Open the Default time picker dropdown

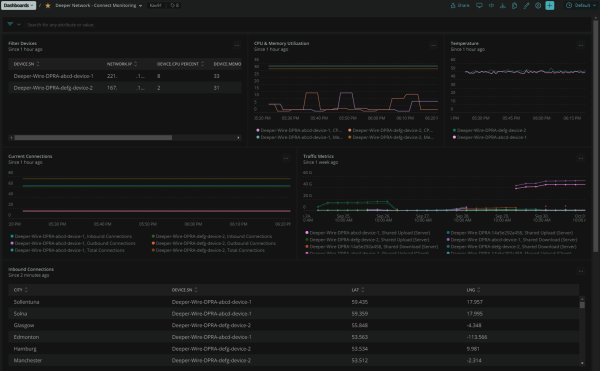coord(581,5)
